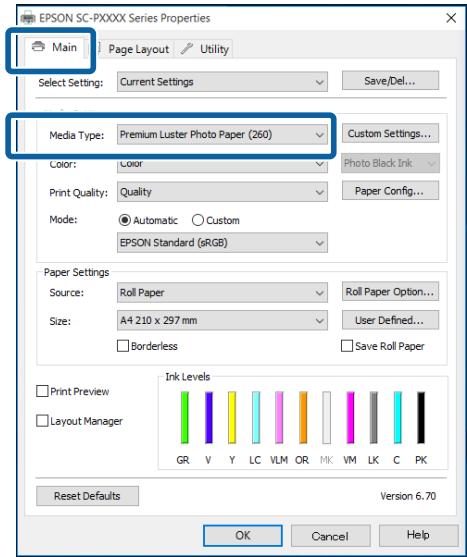Tick the Print Preview checkbox
Viewport: 467px width, 557px height.
pos(42,391)
